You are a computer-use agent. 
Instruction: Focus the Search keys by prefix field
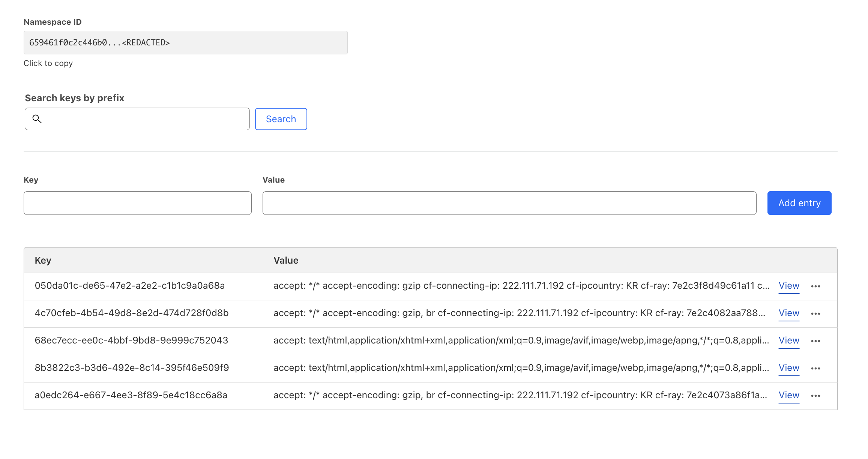pyautogui.click(x=144, y=119)
